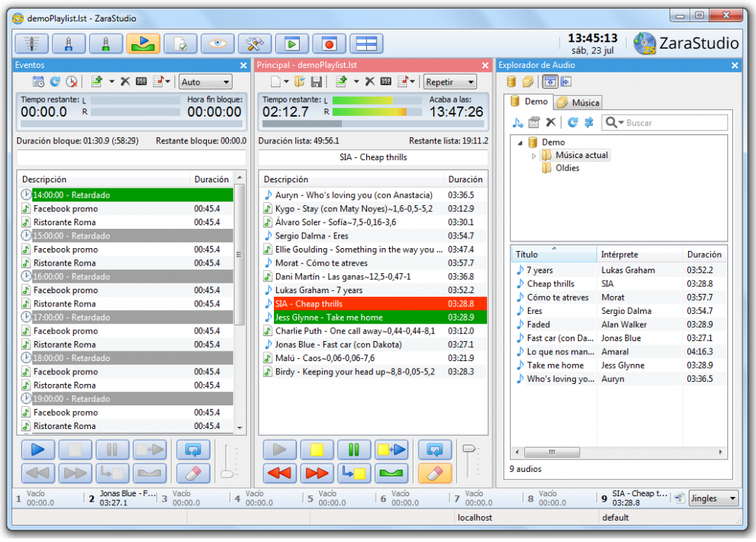The height and width of the screenshot is (542, 756).
Task: Open the Repetir dropdown in Principal panel
Action: 450,82
